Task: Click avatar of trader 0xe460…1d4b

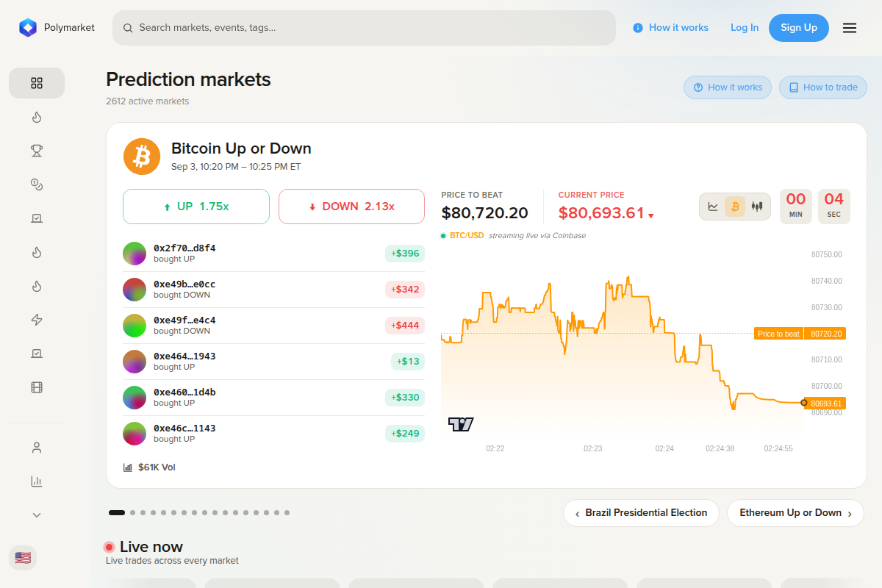Action: click(135, 398)
